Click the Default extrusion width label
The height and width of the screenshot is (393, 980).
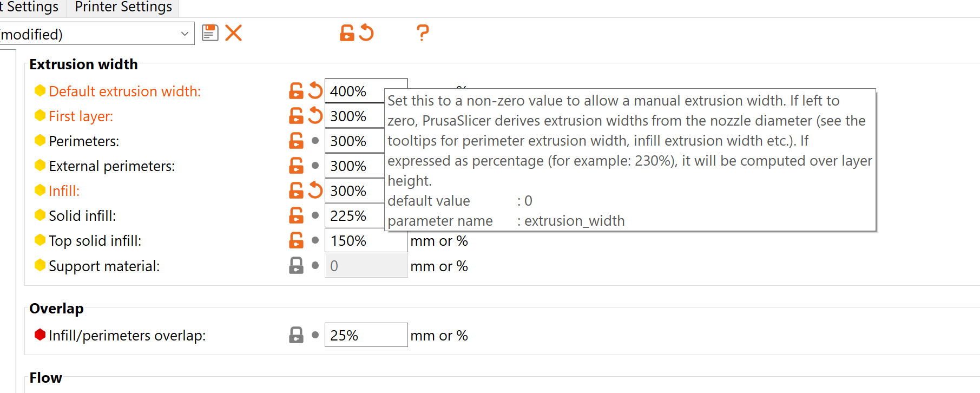pos(124,91)
